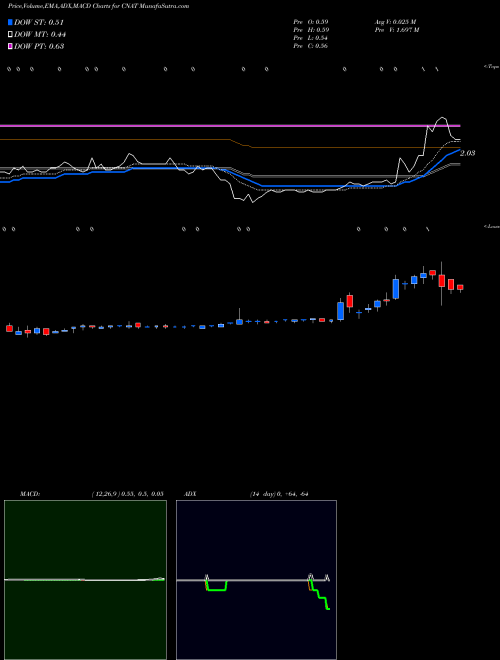Click the chart title mentioning CNAT MunafaSutra.com
Image resolution: width=500 pixels, height=660 pixels.
coord(98,6)
